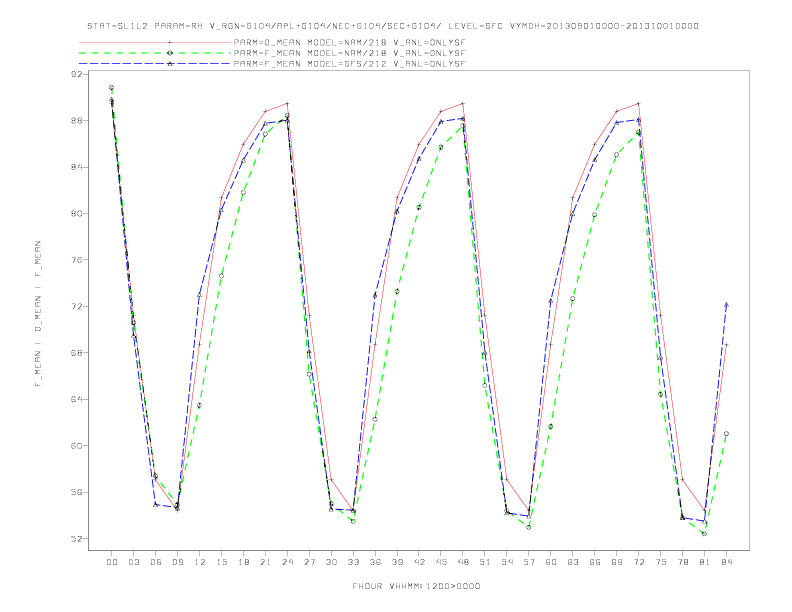The width and height of the screenshot is (792, 612).
Task: Click x-axis forecast hour label 66
Action: [x=595, y=562]
